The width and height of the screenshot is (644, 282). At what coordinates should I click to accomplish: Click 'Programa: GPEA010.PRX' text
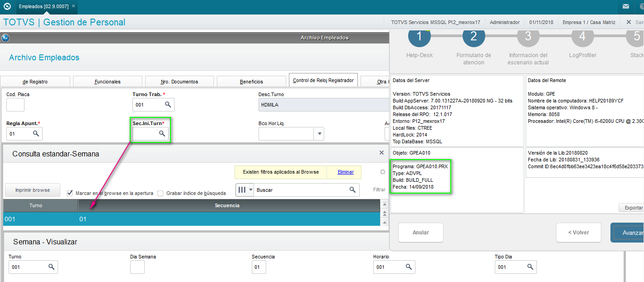pyautogui.click(x=420, y=166)
